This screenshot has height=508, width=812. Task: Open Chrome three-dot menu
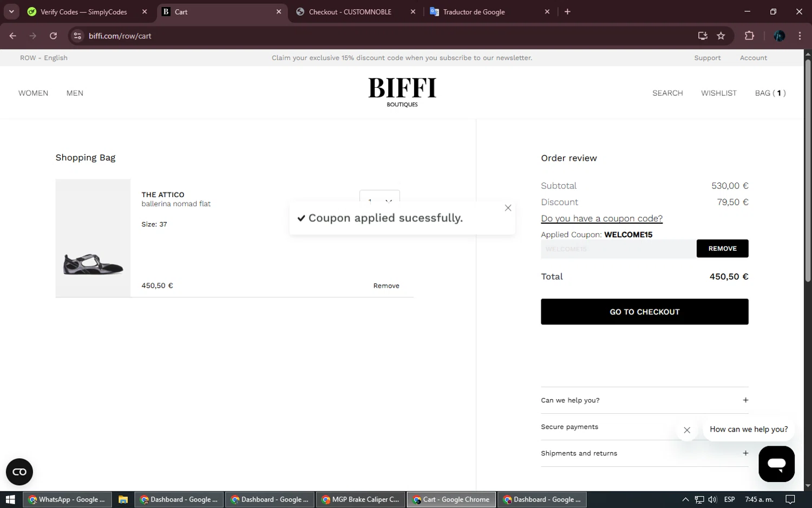point(800,36)
